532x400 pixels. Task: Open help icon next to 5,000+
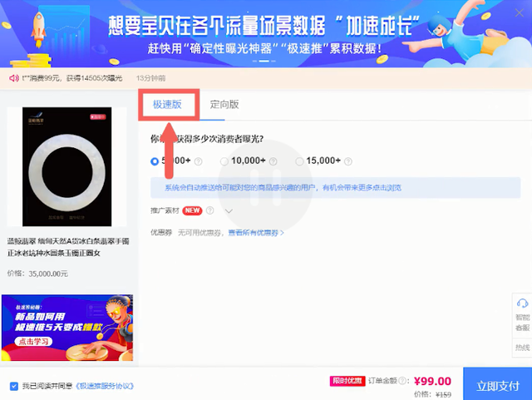(199, 161)
